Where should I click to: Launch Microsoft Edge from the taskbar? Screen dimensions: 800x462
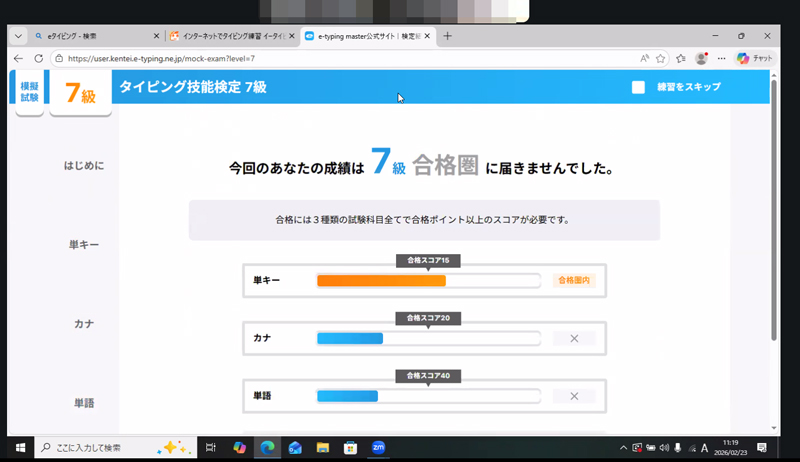[x=267, y=447]
